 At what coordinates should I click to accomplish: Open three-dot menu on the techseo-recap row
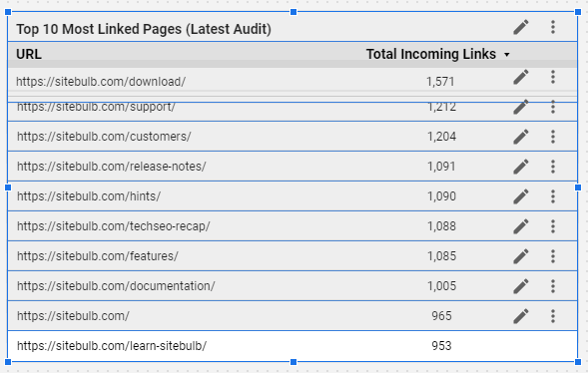553,226
